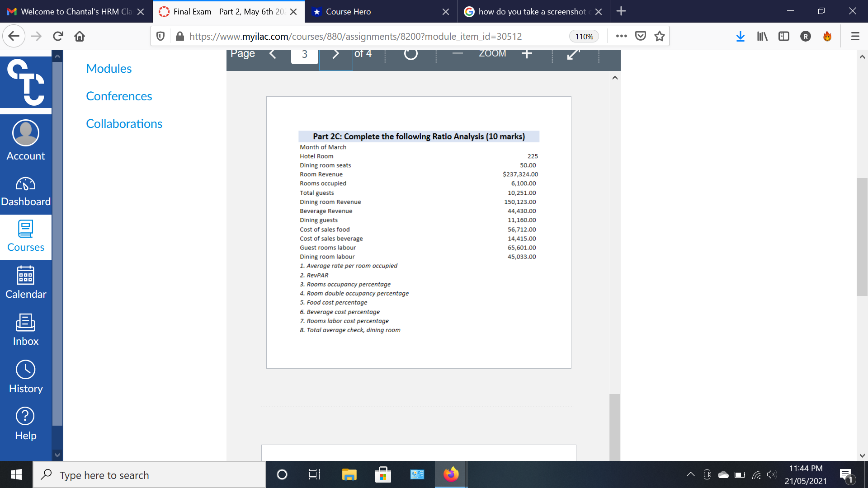Open the Conferences link

119,96
